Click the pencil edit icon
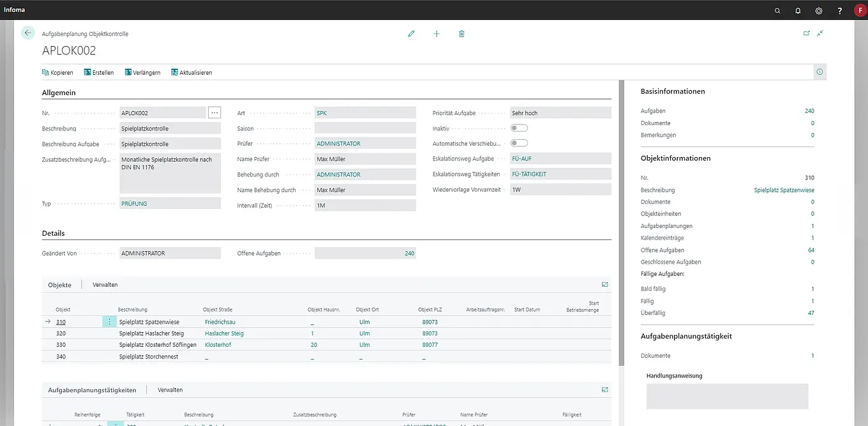Viewport: 868px width, 426px height. (411, 34)
